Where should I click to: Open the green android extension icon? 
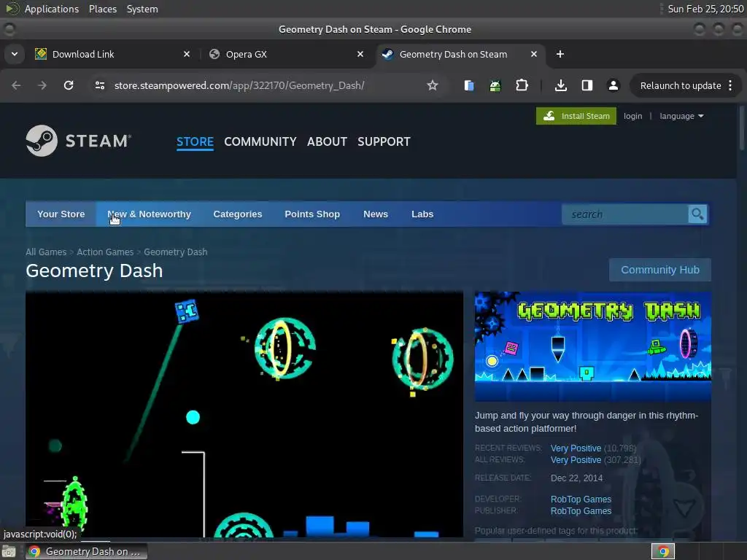click(x=495, y=86)
